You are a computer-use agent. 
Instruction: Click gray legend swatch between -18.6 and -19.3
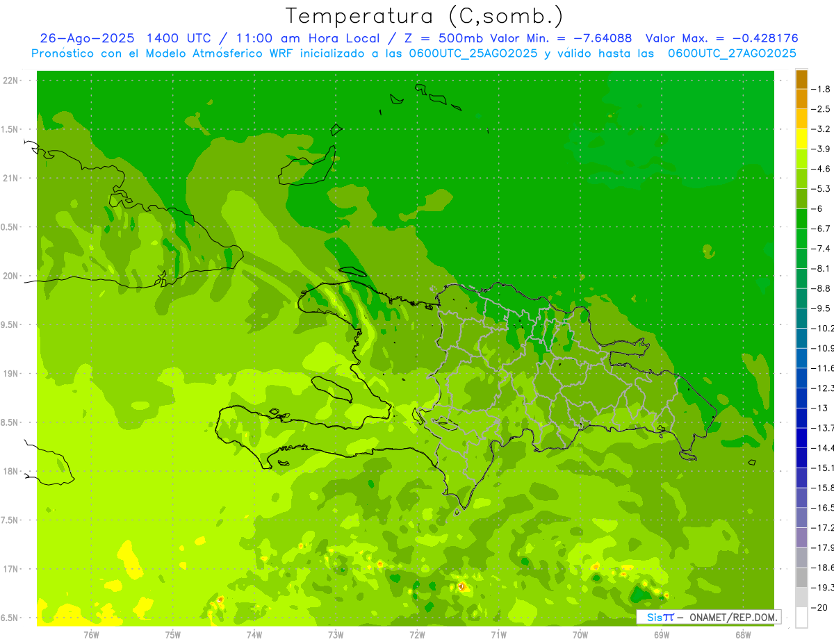(801, 578)
